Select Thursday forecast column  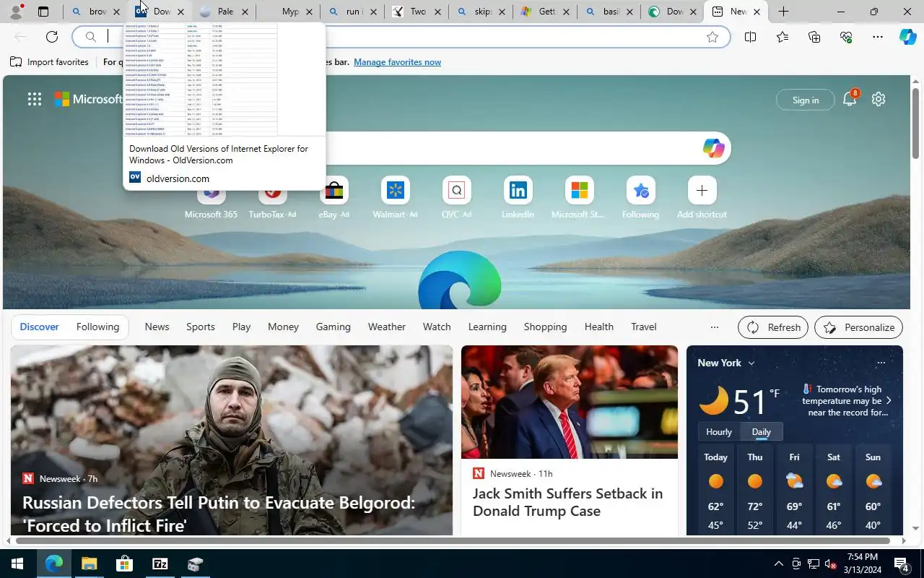(x=755, y=491)
